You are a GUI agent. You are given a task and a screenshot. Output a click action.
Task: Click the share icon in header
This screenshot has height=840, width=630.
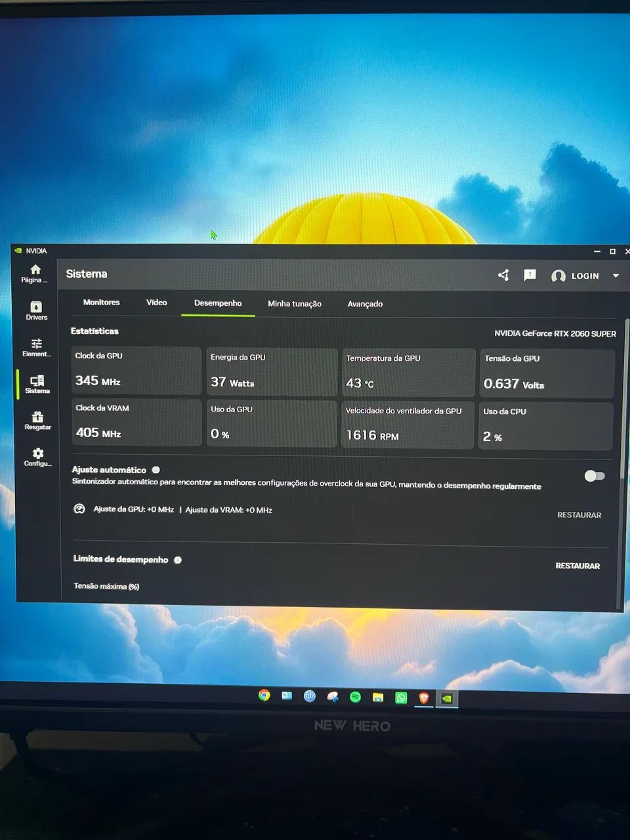click(503, 275)
